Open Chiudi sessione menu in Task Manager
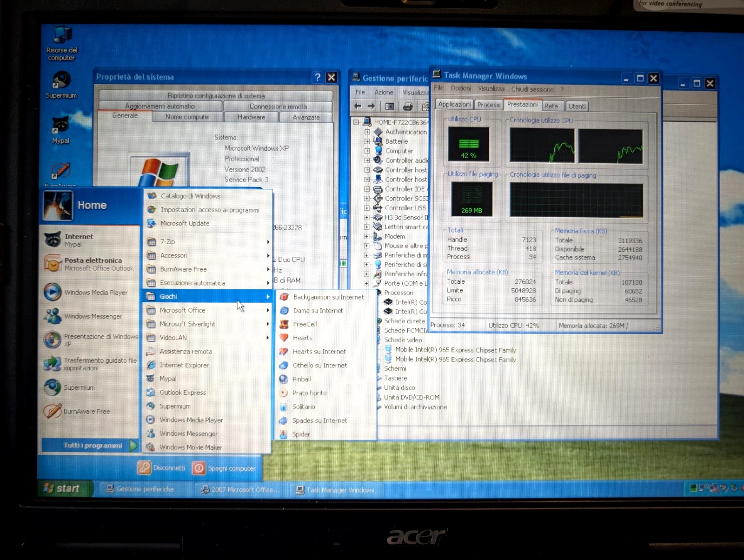This screenshot has height=560, width=744. [532, 89]
